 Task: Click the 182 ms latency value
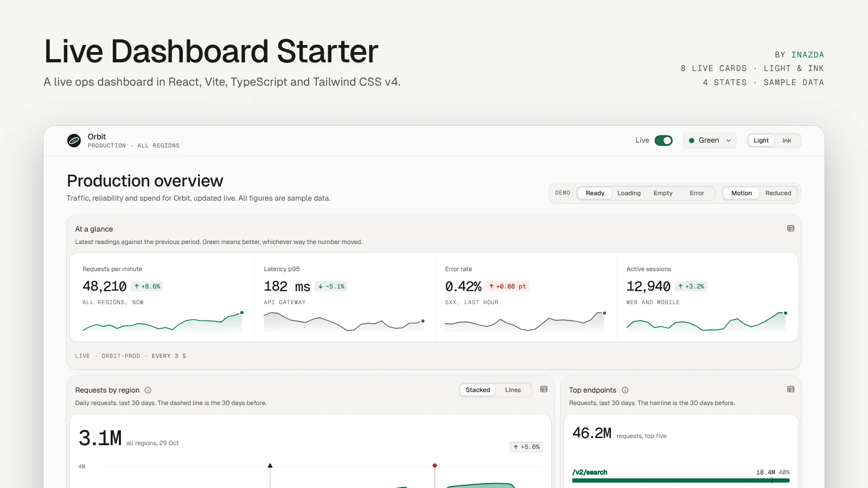pyautogui.click(x=287, y=286)
